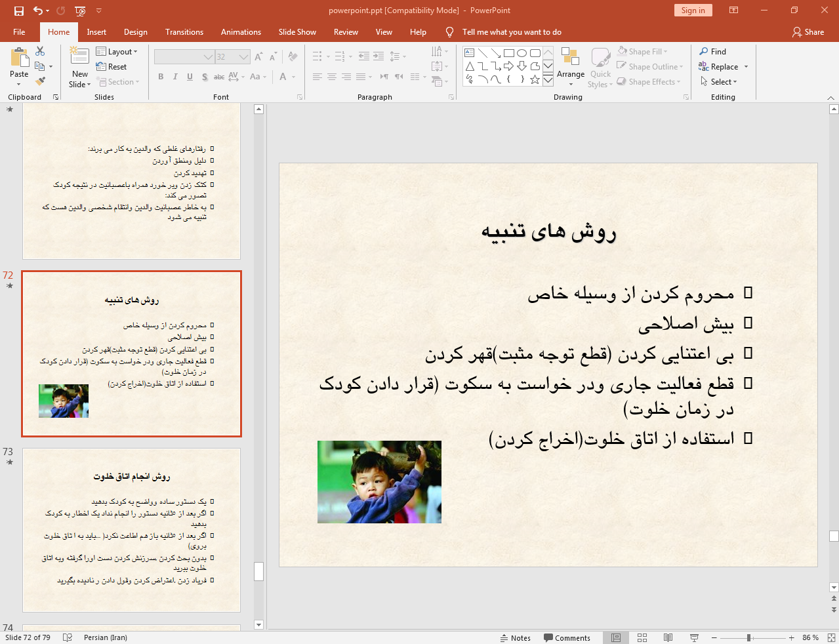Click the Sign in button

[x=693, y=10]
